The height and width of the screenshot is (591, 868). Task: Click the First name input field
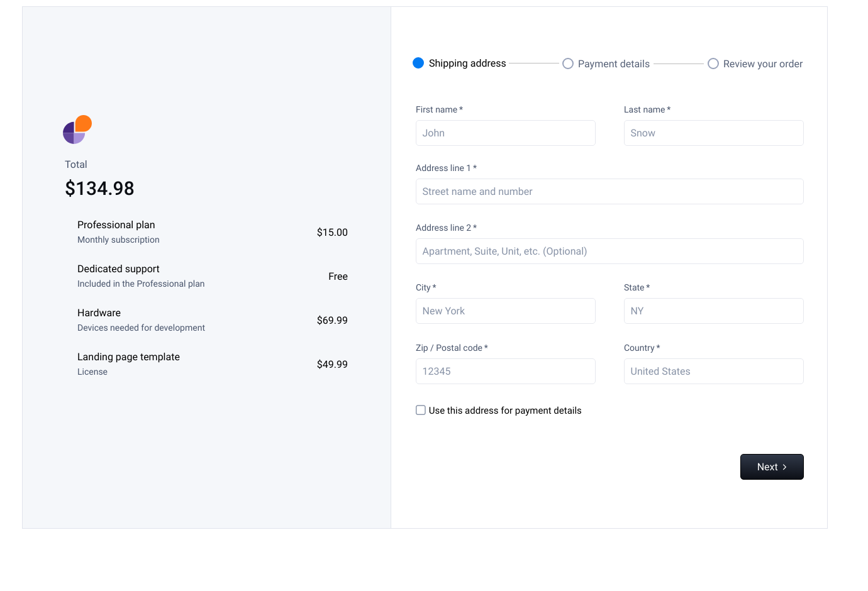pyautogui.click(x=506, y=133)
